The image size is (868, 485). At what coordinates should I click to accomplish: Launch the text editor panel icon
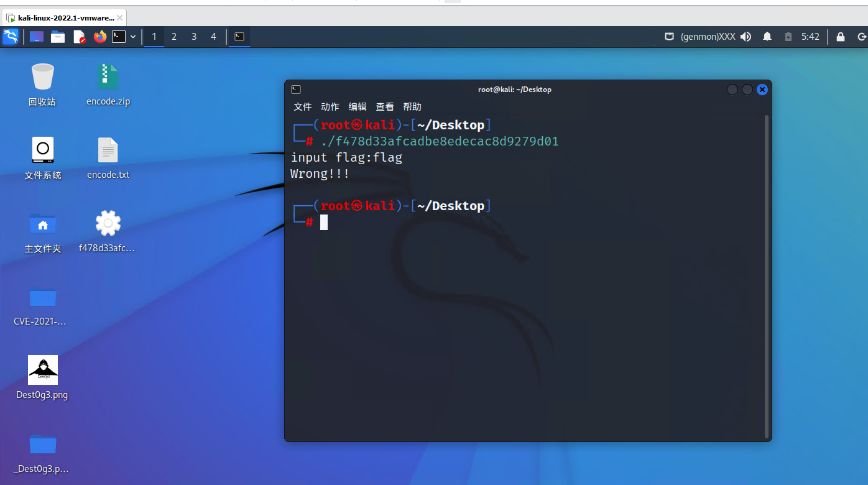[79, 37]
